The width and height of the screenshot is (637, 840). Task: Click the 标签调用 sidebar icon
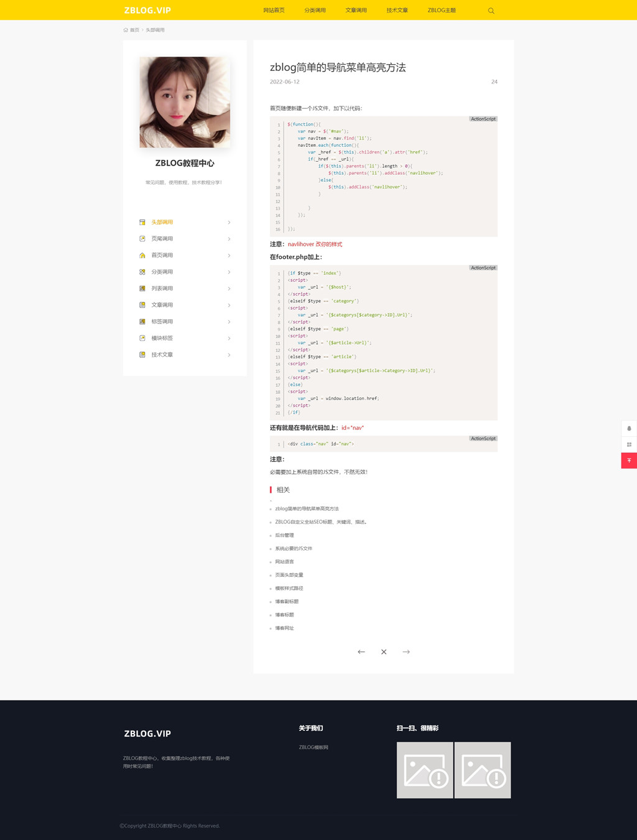tap(142, 322)
